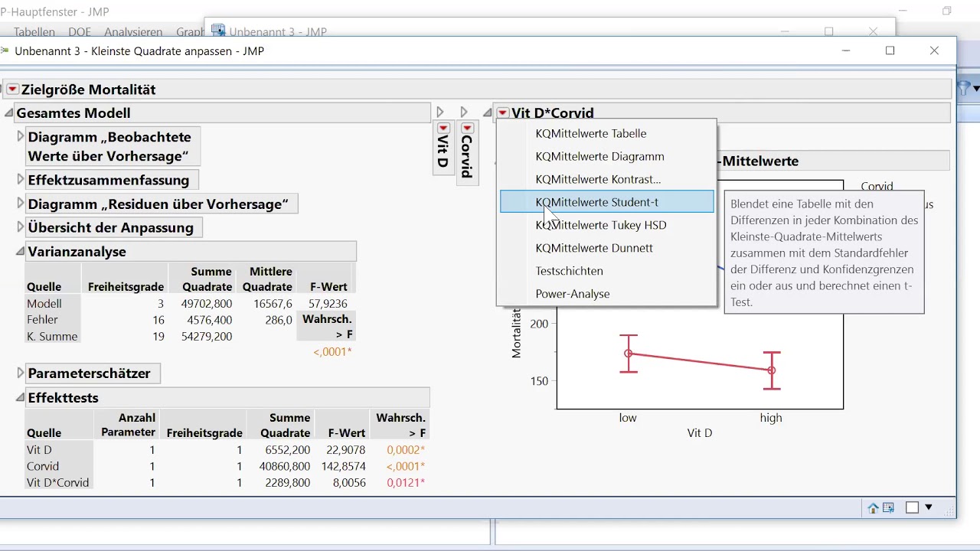Expand the Parameterschätzer section
Screen dimensions: 980x551
(x=21, y=373)
